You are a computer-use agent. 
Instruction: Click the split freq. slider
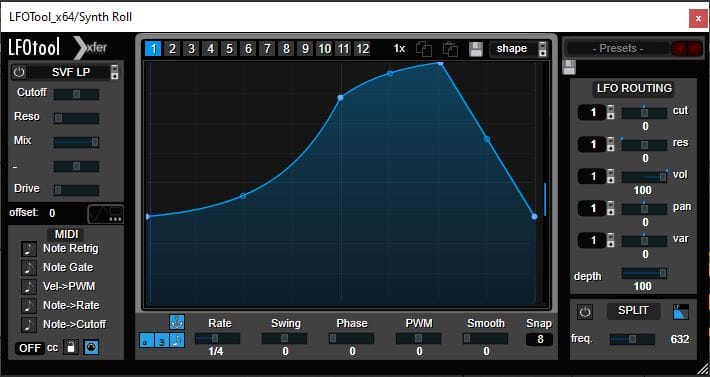pyautogui.click(x=632, y=339)
